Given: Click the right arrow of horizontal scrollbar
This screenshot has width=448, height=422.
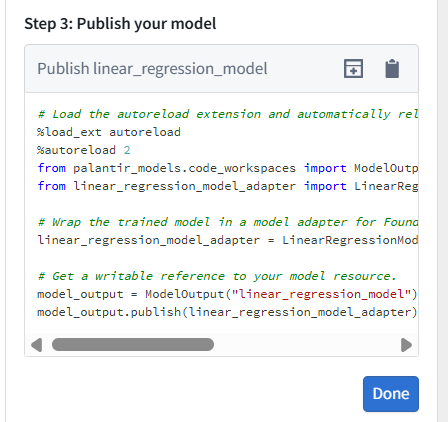Looking at the screenshot, I should (x=406, y=345).
